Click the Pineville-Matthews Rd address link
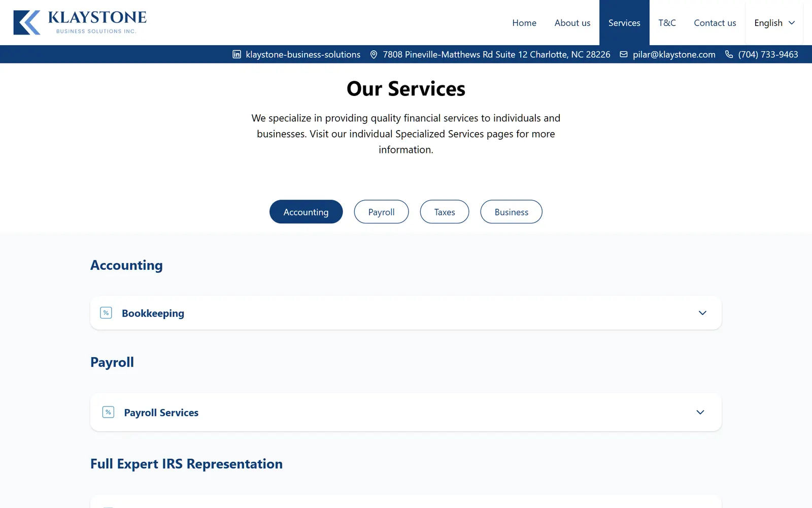The width and height of the screenshot is (812, 508). (x=496, y=54)
